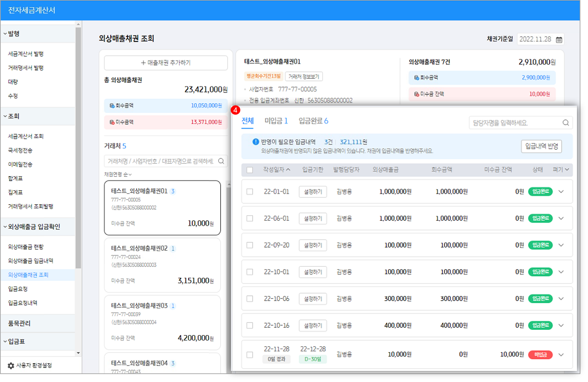Check the select-all checkbox in table header

(x=250, y=170)
